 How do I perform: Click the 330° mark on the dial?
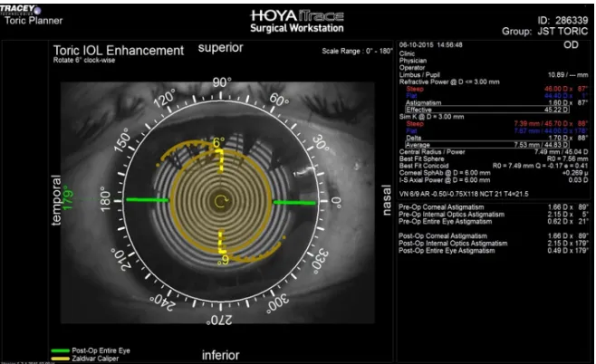click(x=320, y=262)
